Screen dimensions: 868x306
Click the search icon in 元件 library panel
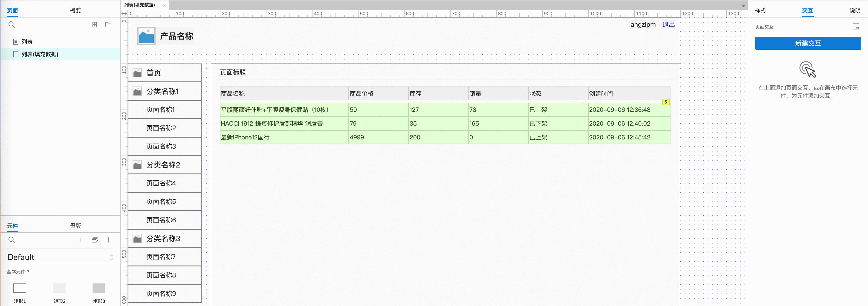[12, 240]
